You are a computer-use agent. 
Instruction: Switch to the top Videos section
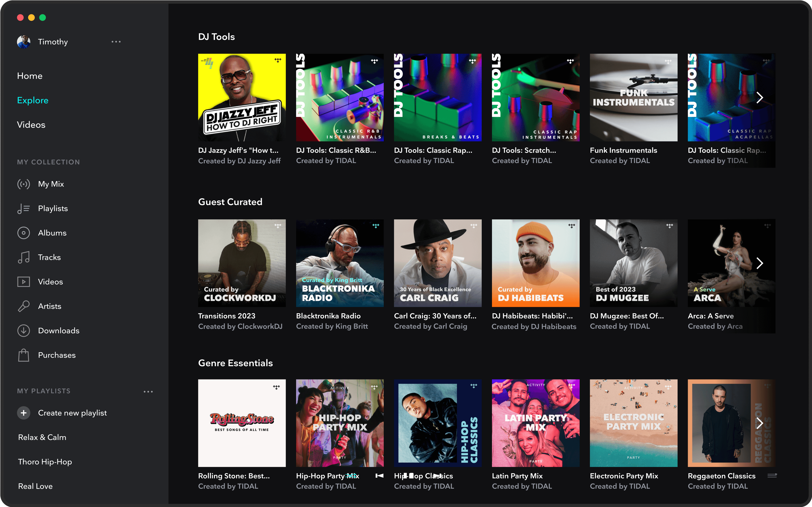tap(31, 125)
